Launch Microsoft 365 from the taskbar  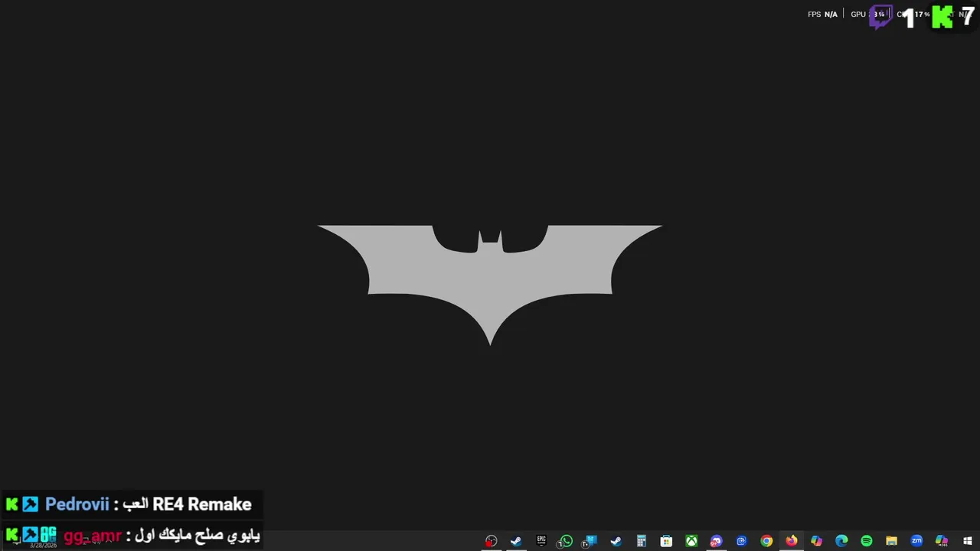click(942, 541)
